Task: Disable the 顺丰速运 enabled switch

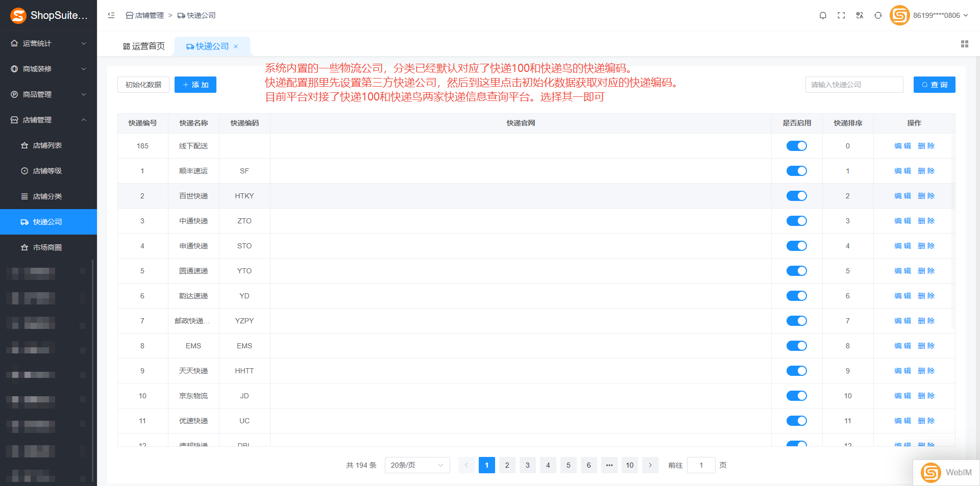Action: 796,171
